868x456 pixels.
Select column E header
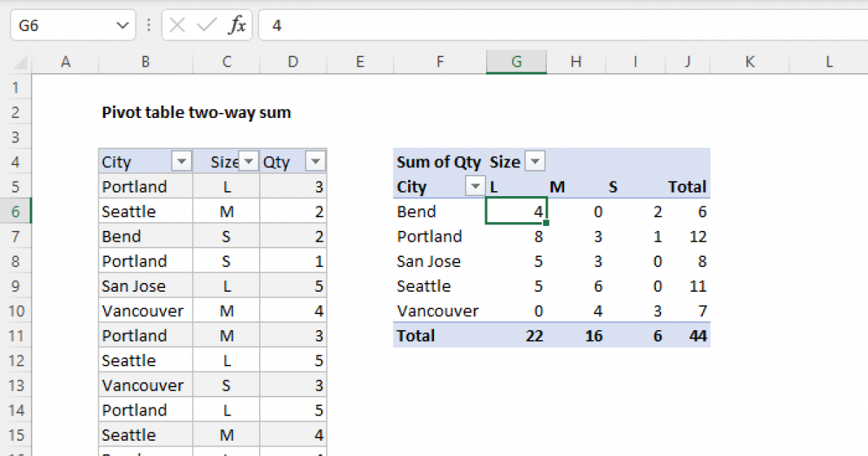click(359, 63)
